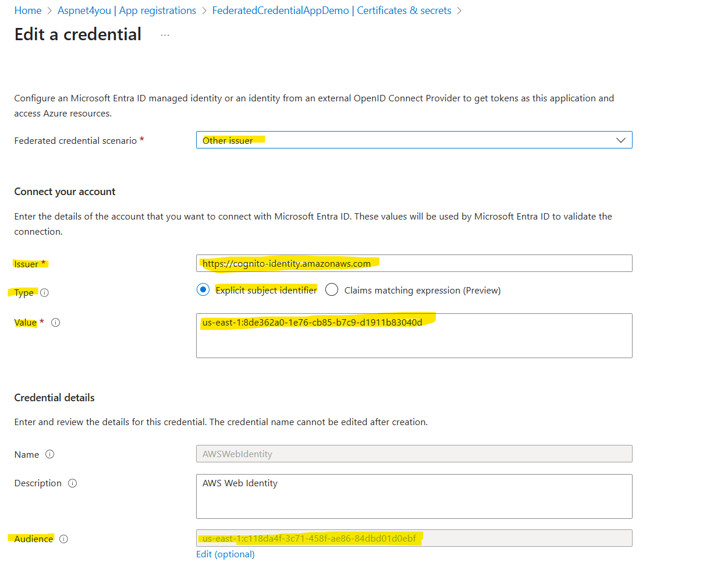Image resolution: width=728 pixels, height=587 pixels.
Task: Select the Explicit subject identifier radio button
Action: pyautogui.click(x=203, y=289)
